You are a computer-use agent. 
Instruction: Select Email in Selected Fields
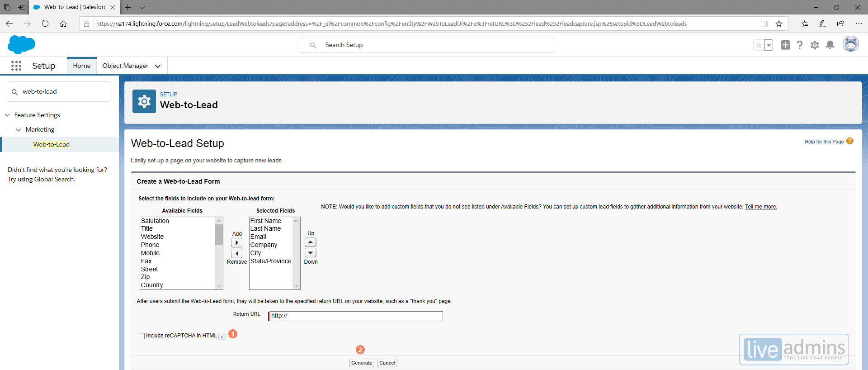[258, 237]
